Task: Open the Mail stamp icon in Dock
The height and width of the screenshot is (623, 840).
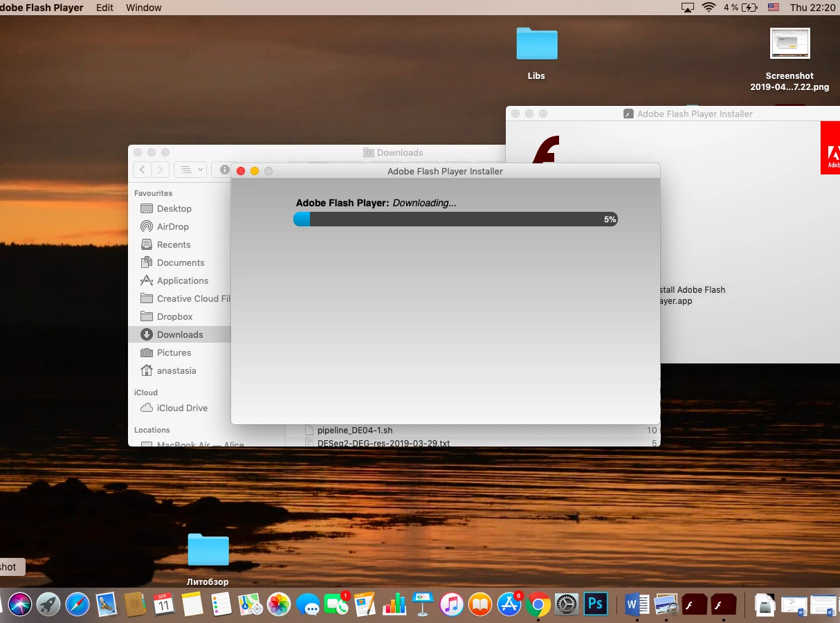Action: point(106,604)
